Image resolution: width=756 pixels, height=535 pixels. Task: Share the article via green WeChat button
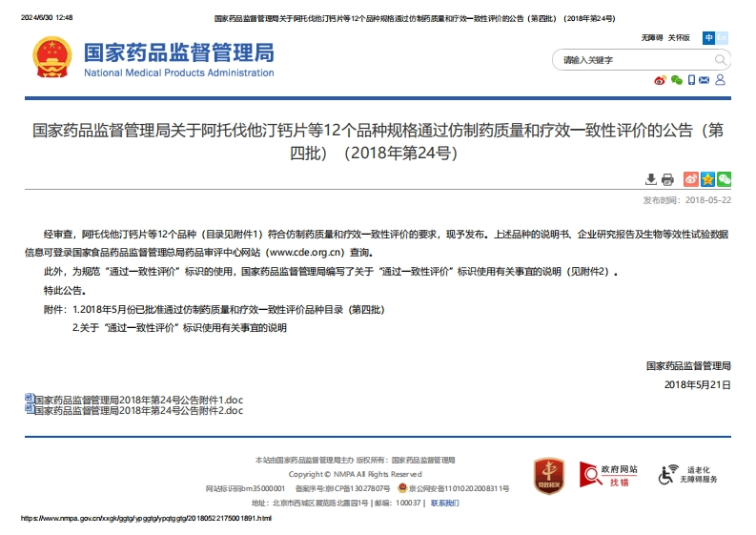[x=724, y=179]
